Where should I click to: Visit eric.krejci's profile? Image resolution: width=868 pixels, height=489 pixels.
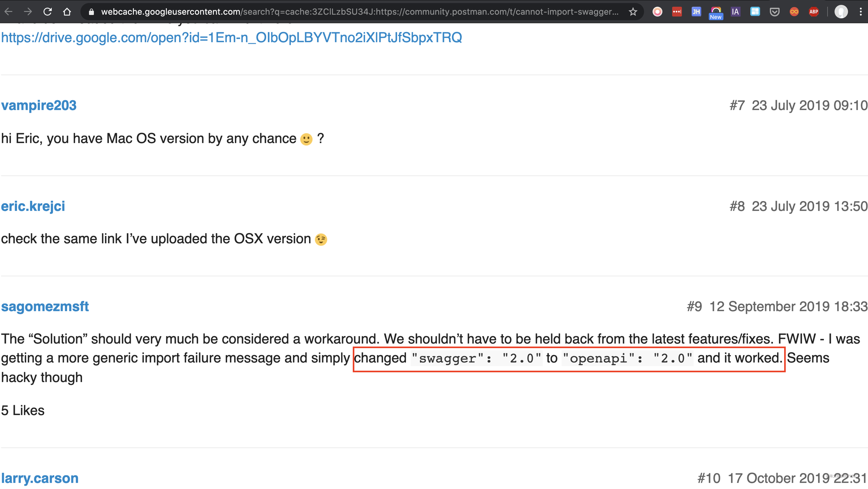33,206
